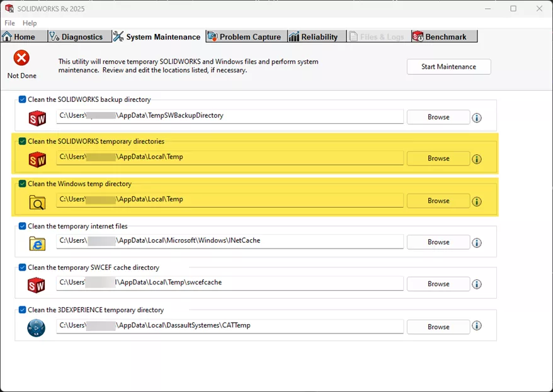Click the SOLIDWORKS icon for temporary directories
The image size is (553, 392).
[x=37, y=160]
